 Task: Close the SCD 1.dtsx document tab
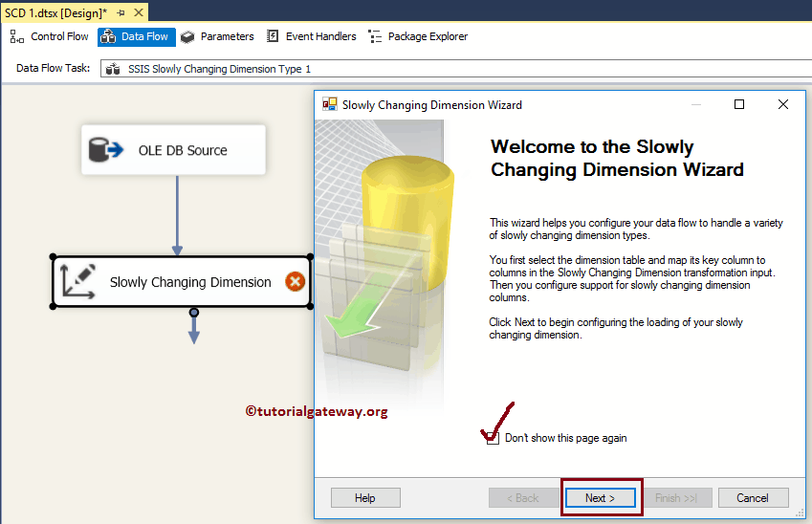(x=139, y=12)
